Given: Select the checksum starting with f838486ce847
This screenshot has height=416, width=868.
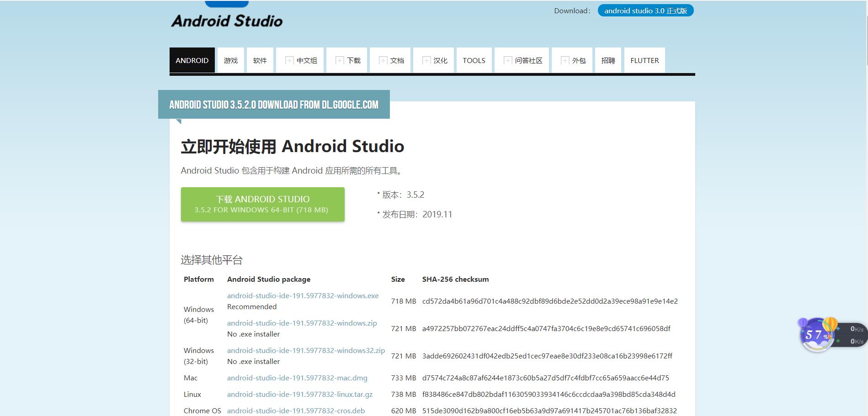Looking at the screenshot, I should (x=549, y=394).
